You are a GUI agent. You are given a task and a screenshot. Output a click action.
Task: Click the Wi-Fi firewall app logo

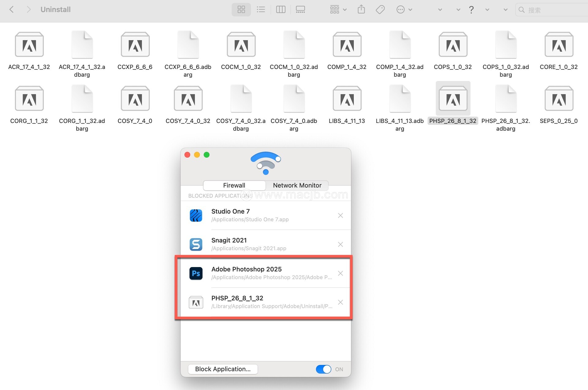[x=266, y=163]
